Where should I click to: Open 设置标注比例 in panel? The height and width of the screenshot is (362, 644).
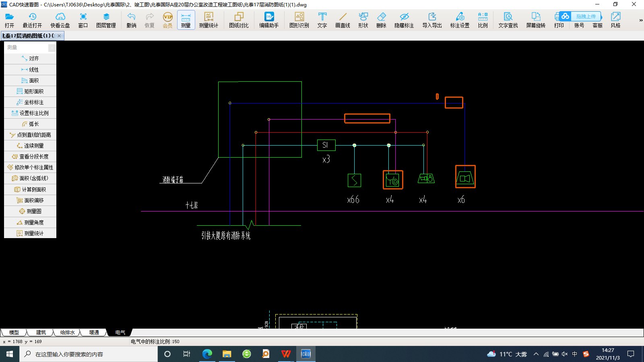(30, 113)
